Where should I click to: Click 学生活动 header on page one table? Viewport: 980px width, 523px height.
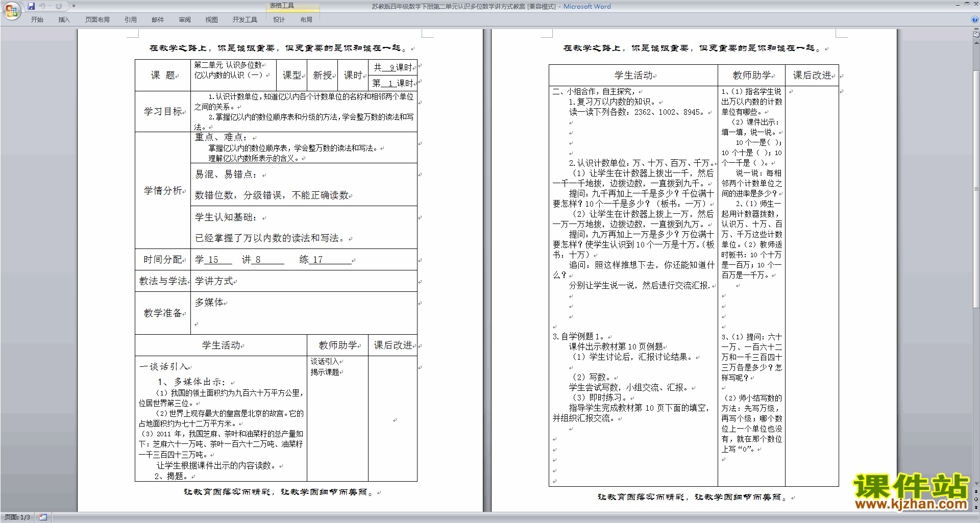221,345
